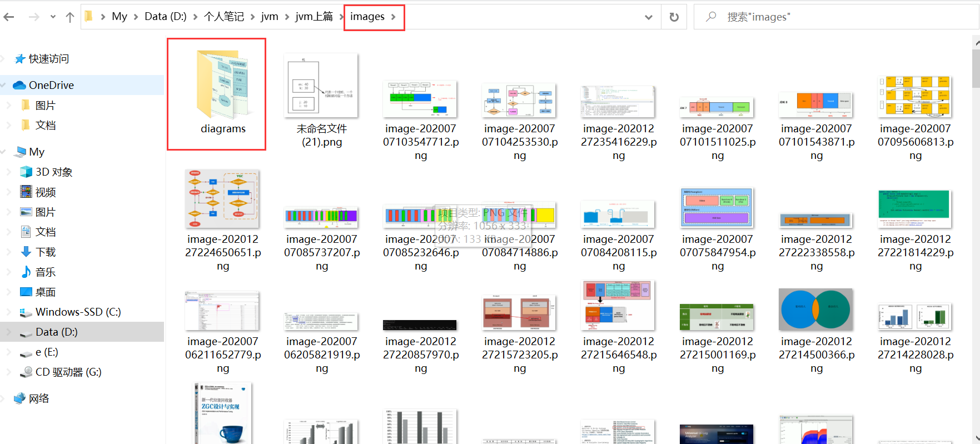The width and height of the screenshot is (980, 444).
Task: Expand the Data (D:) tree arrow
Action: 8,332
